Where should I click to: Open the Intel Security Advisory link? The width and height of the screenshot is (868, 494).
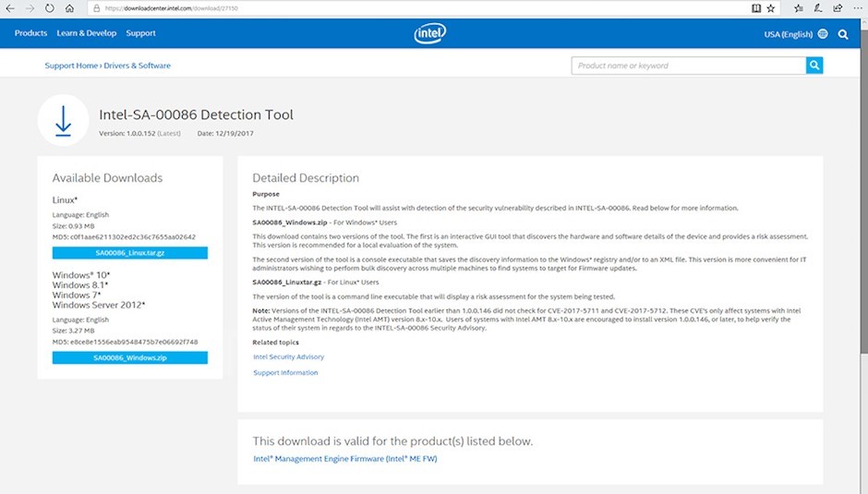coord(288,357)
